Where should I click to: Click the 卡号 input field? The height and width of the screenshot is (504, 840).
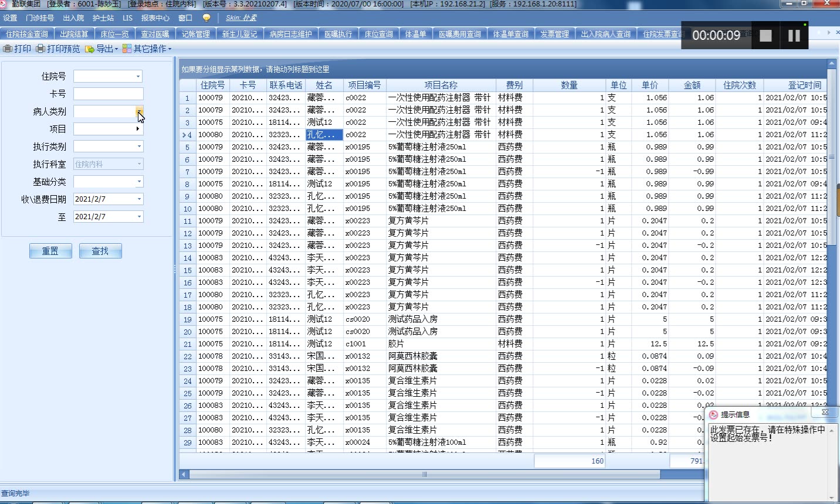108,94
